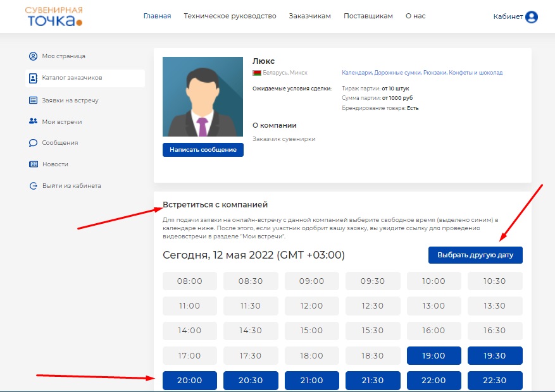Pick the 22:30 meeting time slot

tap(495, 381)
